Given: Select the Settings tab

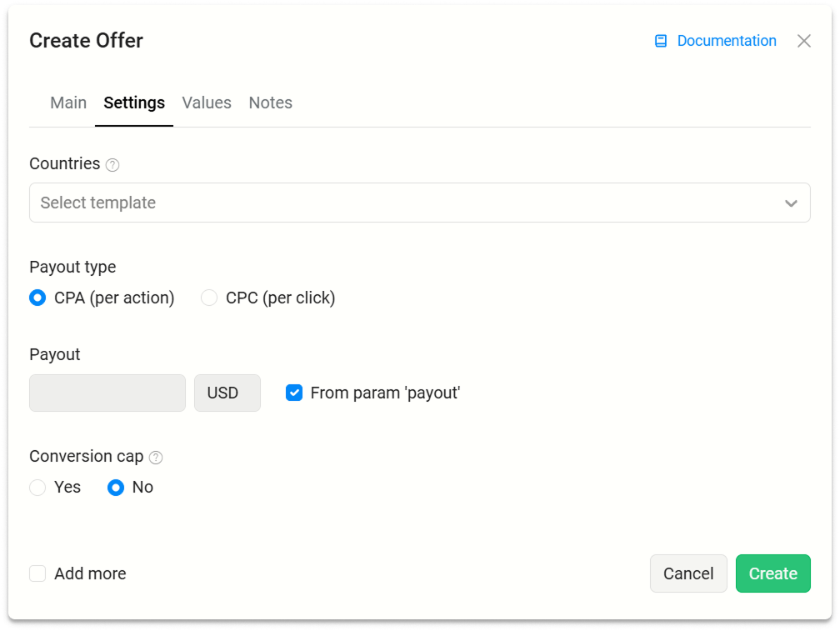Looking at the screenshot, I should [134, 103].
